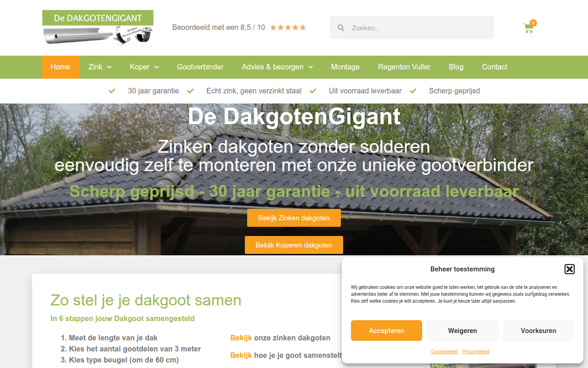This screenshot has width=588, height=368.
Task: Open cookie Voorkeuren button
Action: [x=538, y=331]
